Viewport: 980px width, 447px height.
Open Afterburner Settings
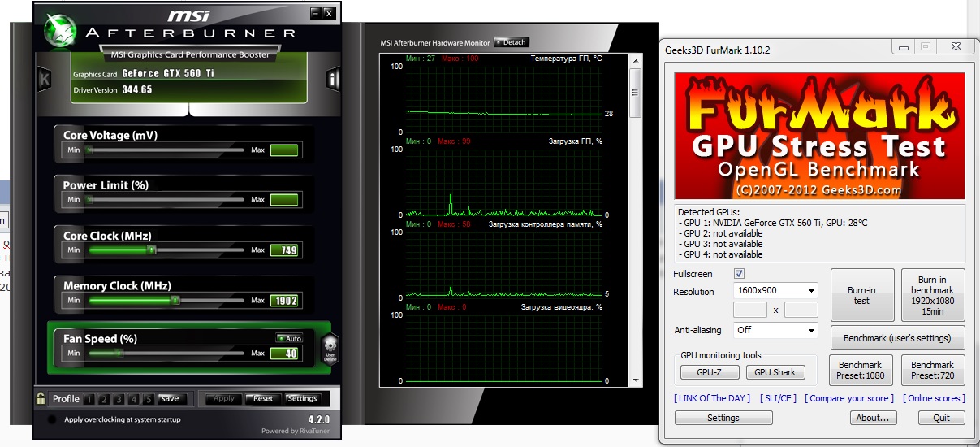click(302, 398)
